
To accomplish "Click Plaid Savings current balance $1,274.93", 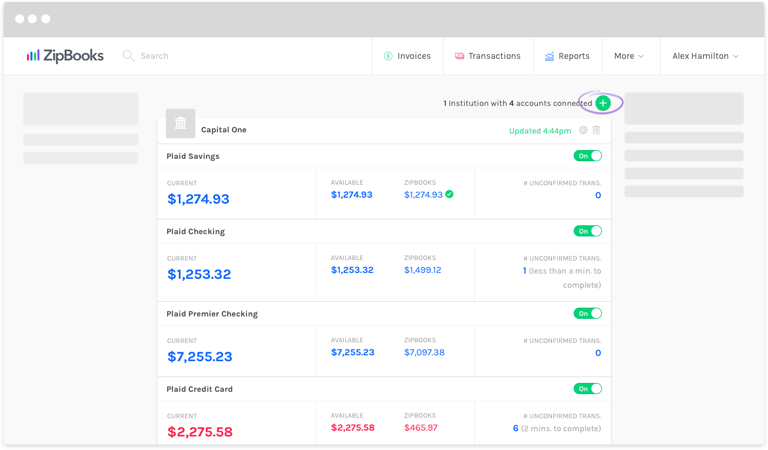I will pyautogui.click(x=198, y=199).
